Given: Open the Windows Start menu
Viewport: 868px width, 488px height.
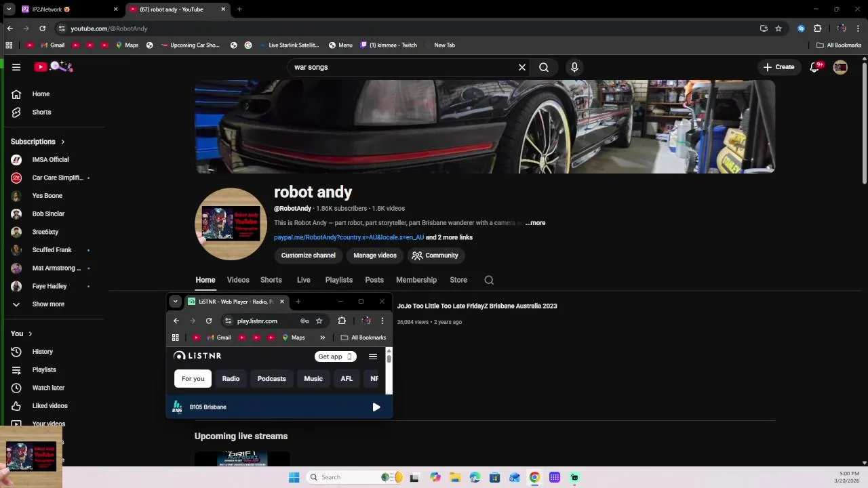Looking at the screenshot, I should tap(294, 477).
